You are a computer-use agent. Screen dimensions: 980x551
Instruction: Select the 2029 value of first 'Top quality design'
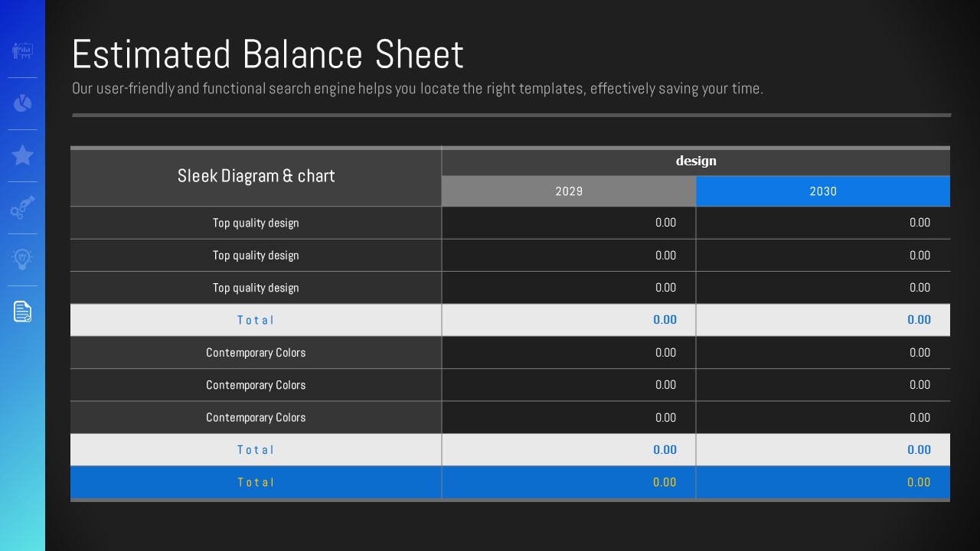click(x=665, y=223)
